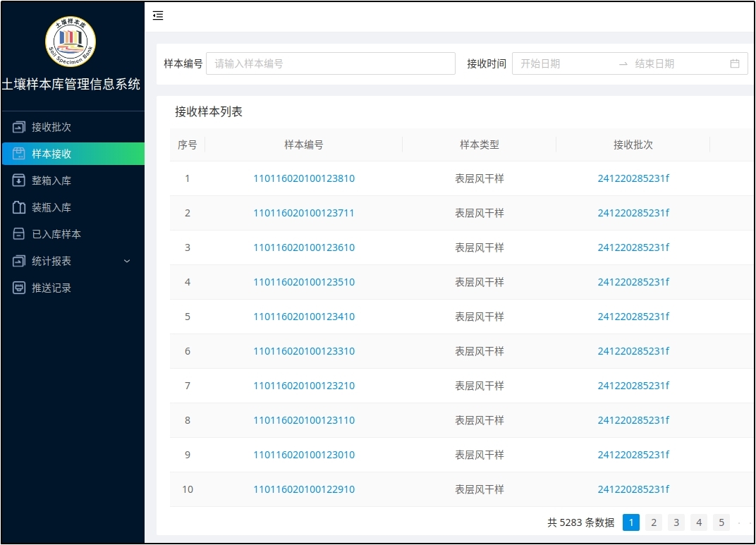
Task: Click the 样本类型 column header
Action: (480, 145)
